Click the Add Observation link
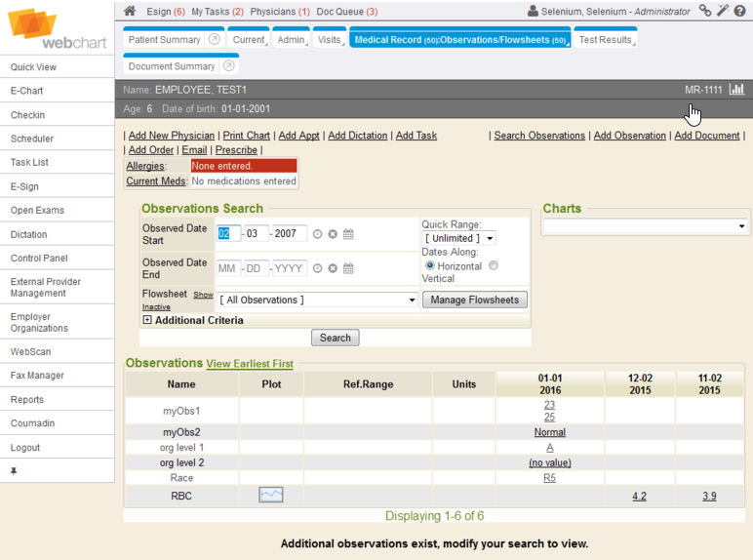753x560 pixels. 629,136
